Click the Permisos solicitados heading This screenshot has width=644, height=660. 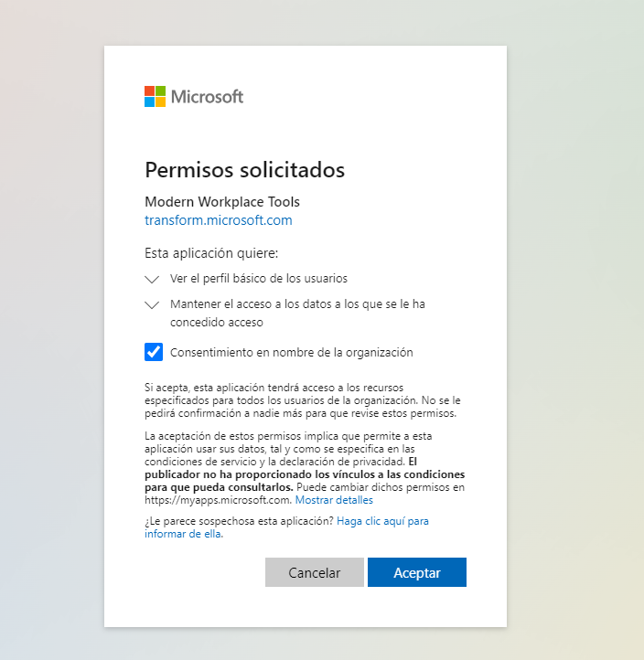click(245, 170)
